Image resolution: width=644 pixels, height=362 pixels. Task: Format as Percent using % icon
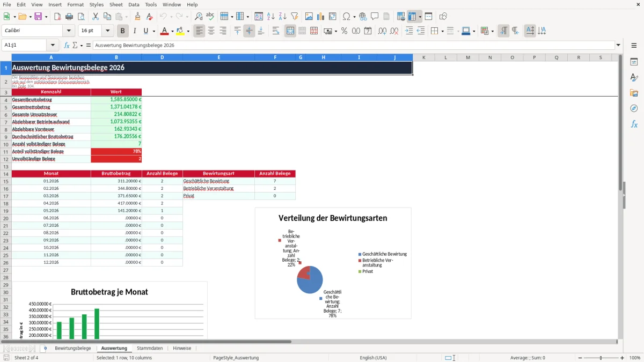pos(344,31)
